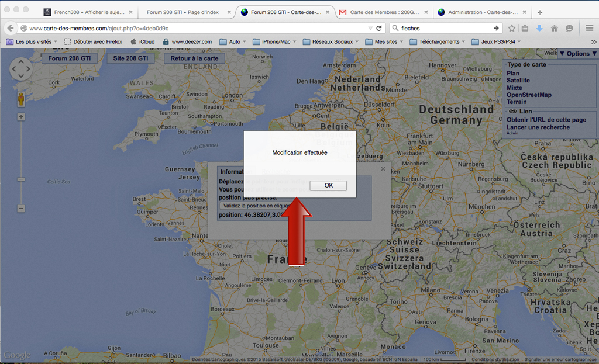Reload the page with the refresh icon
Image resolution: width=599 pixels, height=364 pixels.
pos(379,28)
